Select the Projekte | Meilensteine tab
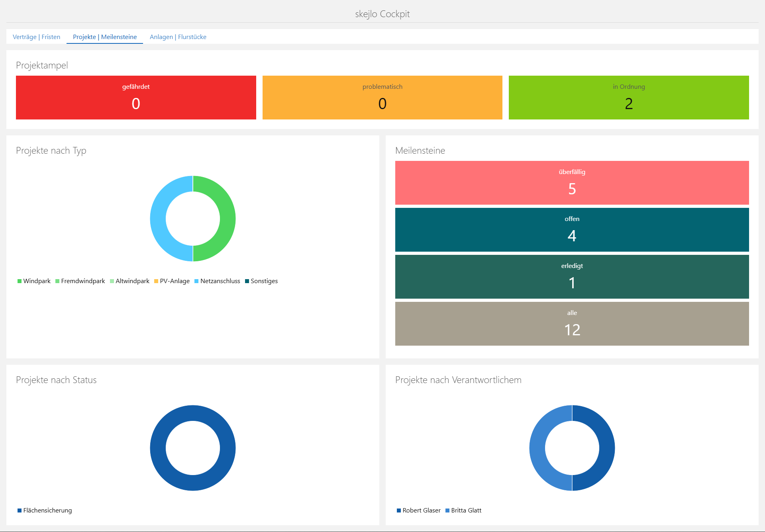 (104, 37)
